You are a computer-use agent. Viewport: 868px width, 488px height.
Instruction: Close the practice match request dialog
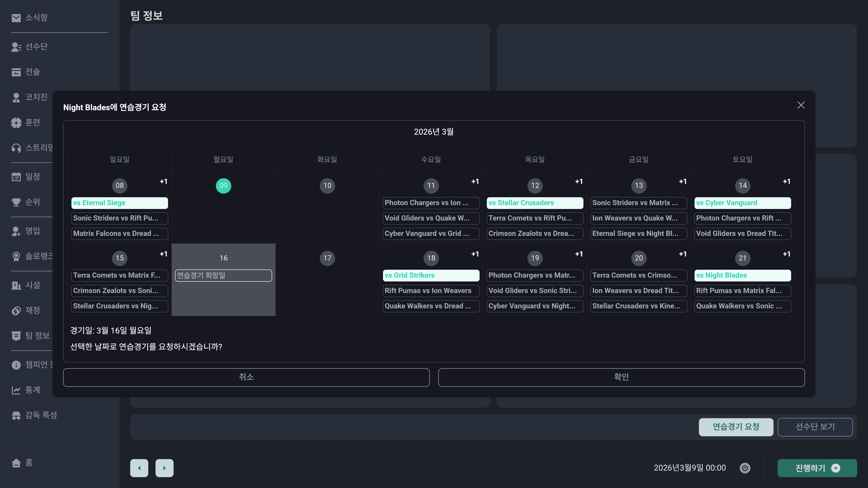801,106
